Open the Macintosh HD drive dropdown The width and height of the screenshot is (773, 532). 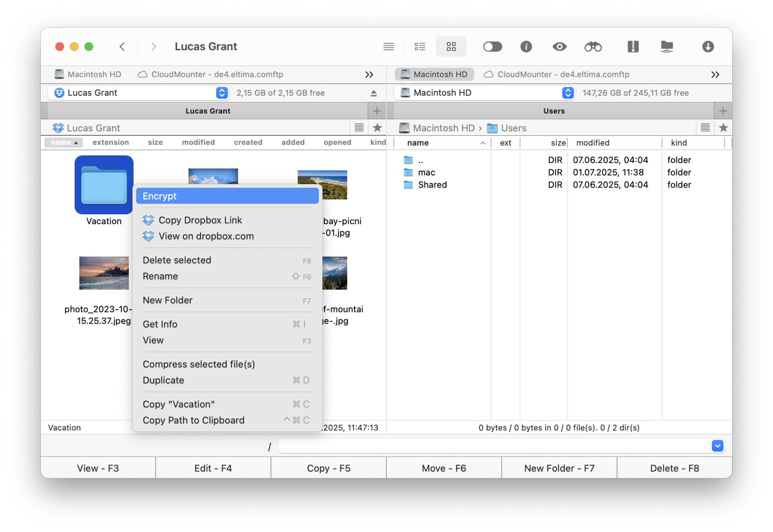click(x=568, y=93)
